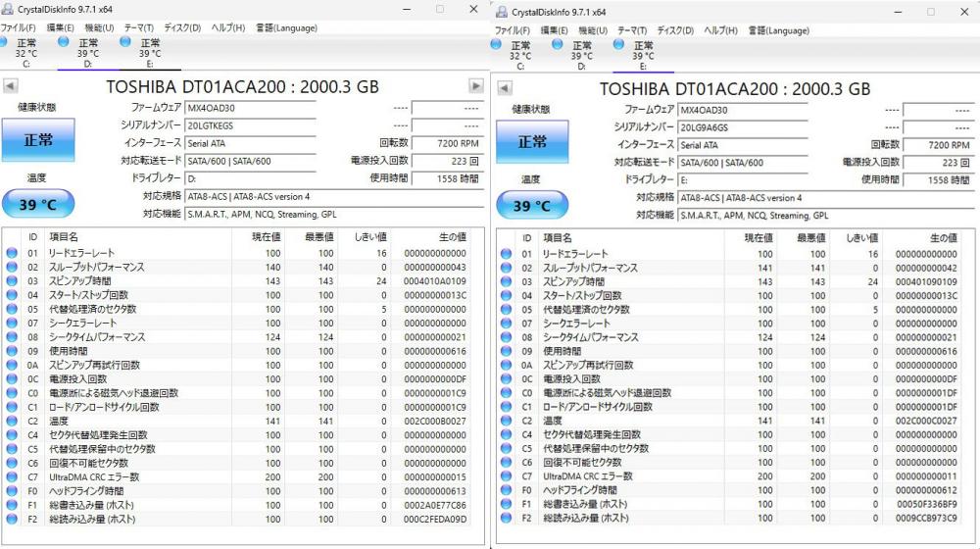The height and width of the screenshot is (549, 980).
Task: Select スピンアップ再試行回数 row in left window
Action: coord(237,365)
